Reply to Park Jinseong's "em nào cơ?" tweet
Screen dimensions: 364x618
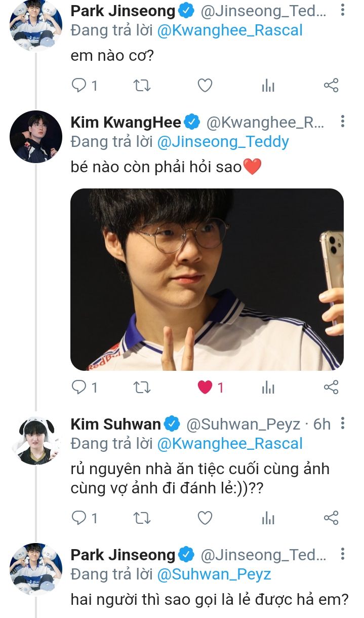[x=79, y=86]
